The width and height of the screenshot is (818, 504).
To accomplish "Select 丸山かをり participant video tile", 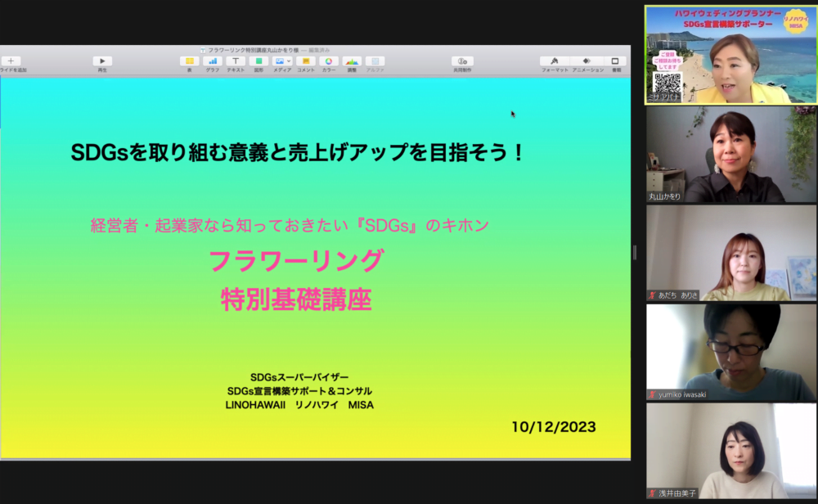I will click(x=731, y=155).
